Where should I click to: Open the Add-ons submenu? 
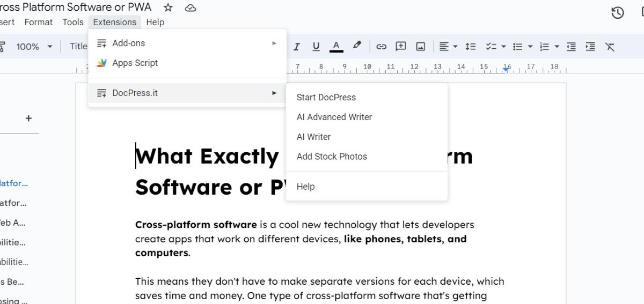[x=187, y=43]
